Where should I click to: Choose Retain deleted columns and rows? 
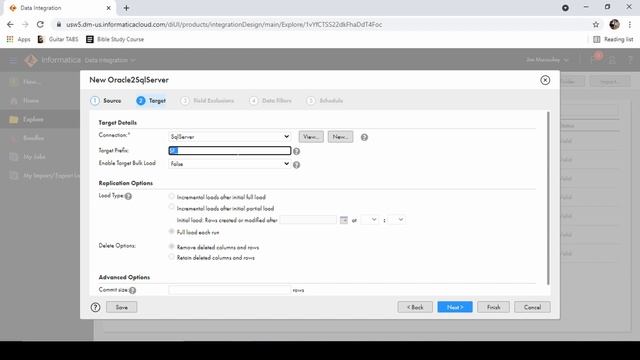(x=171, y=257)
